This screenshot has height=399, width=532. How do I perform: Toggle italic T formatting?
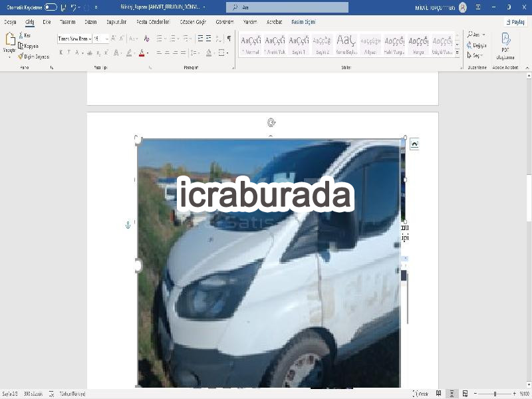tap(69, 53)
